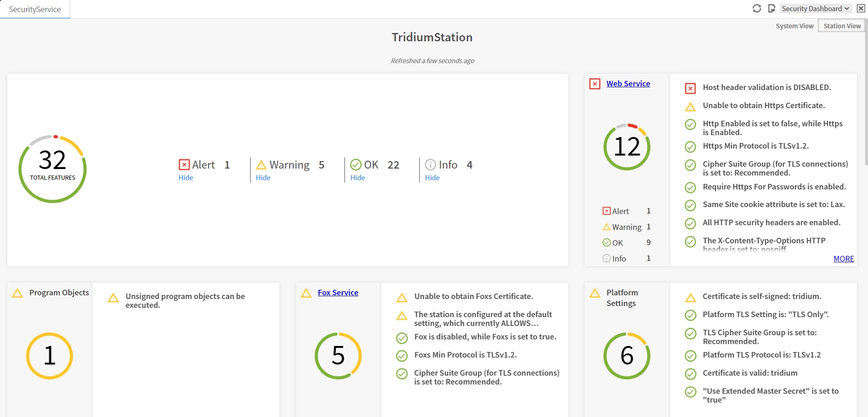The height and width of the screenshot is (417, 868).
Task: Hide the Warning category in summary
Action: click(263, 177)
